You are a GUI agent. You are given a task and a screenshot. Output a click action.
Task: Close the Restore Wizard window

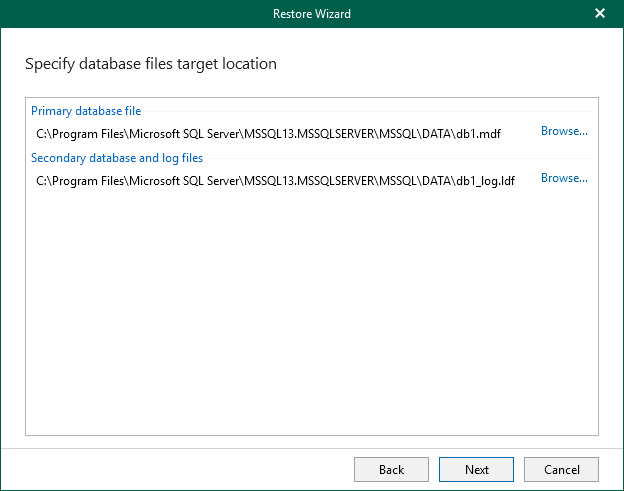pyautogui.click(x=600, y=14)
